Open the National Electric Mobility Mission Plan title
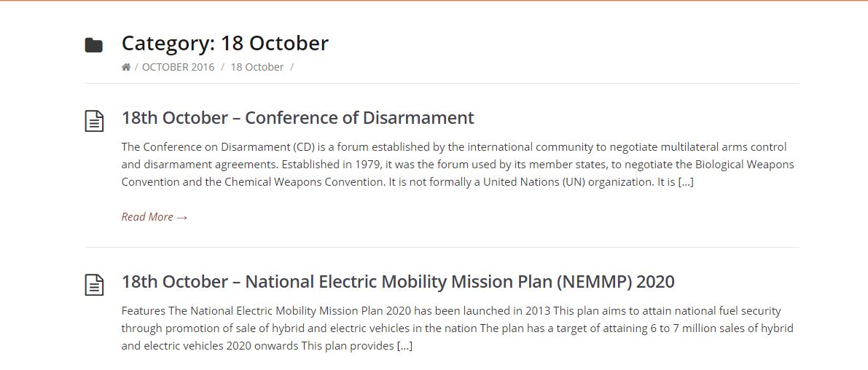The height and width of the screenshot is (370, 868). [398, 282]
